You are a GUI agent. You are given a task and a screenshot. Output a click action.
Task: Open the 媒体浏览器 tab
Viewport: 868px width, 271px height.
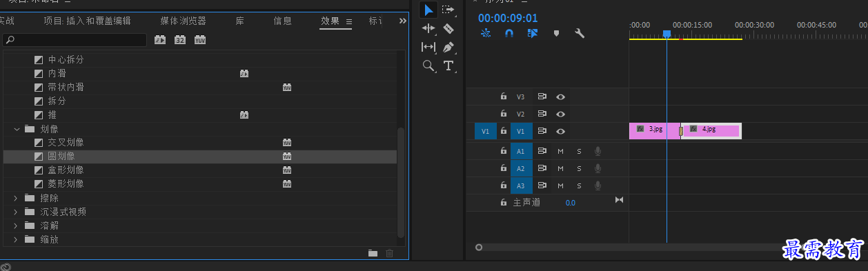pos(184,21)
